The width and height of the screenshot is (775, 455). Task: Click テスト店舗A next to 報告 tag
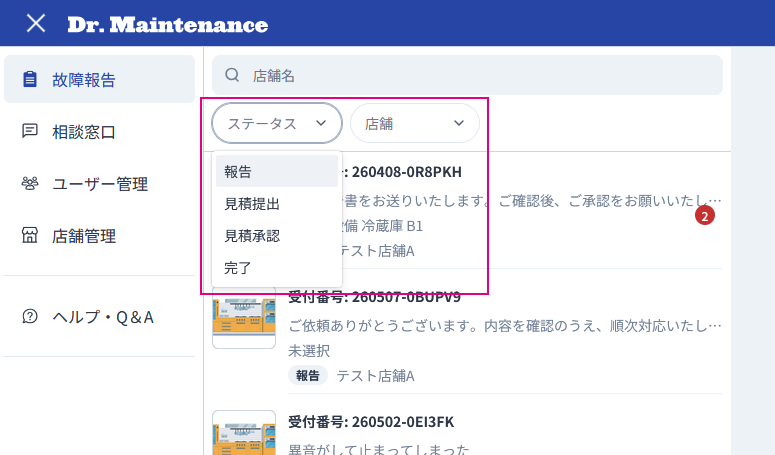[x=375, y=376]
